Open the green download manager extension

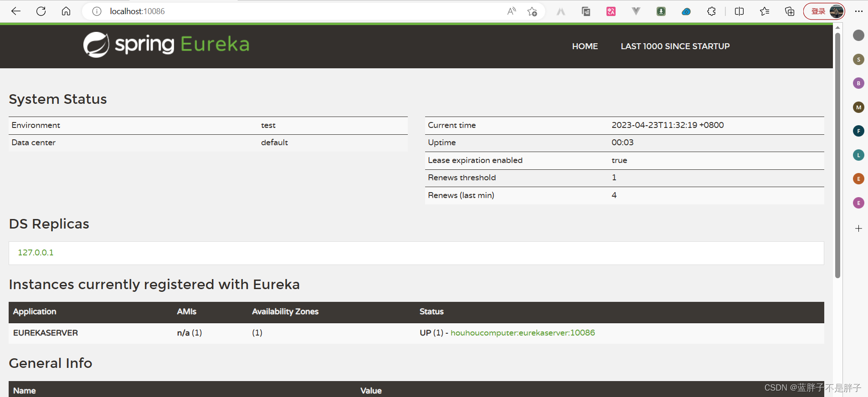coord(661,11)
